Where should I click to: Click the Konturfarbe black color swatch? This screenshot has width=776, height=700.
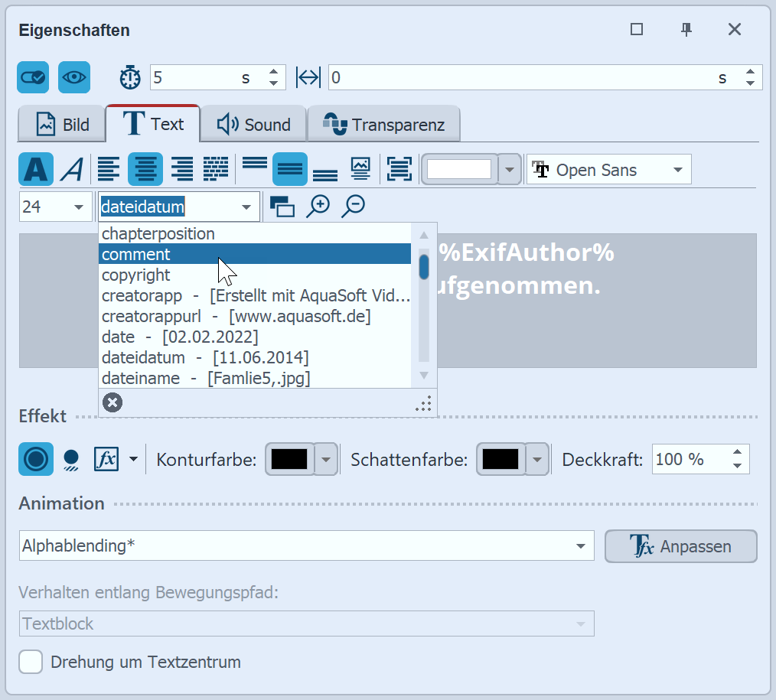tap(289, 459)
